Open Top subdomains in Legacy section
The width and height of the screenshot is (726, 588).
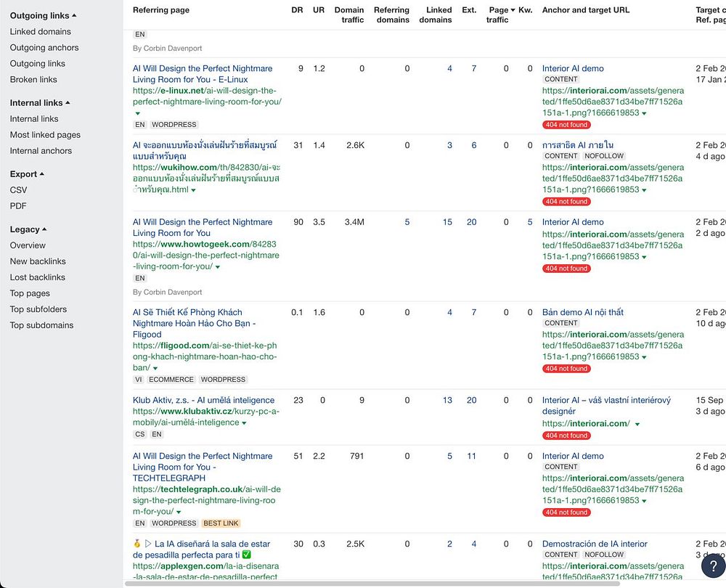pyautogui.click(x=41, y=325)
